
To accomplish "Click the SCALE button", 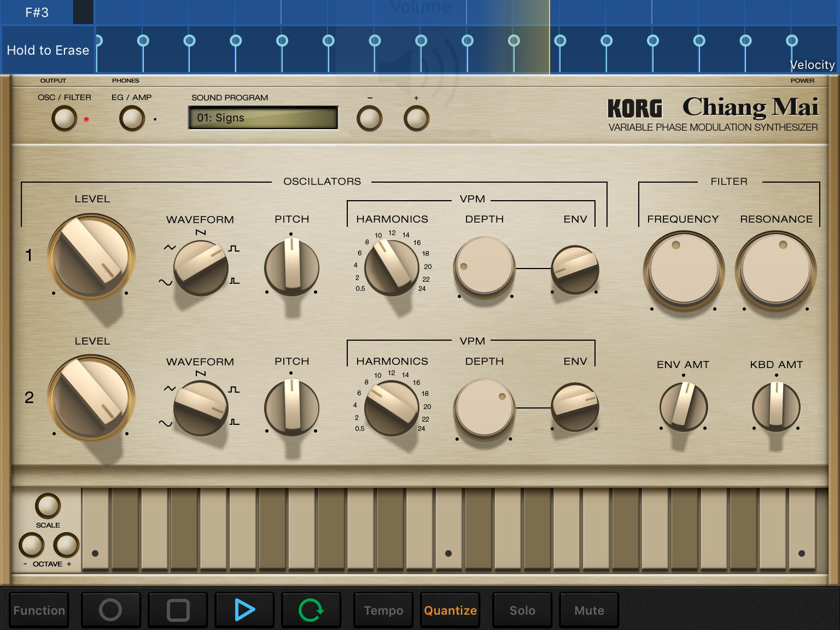I will (48, 506).
